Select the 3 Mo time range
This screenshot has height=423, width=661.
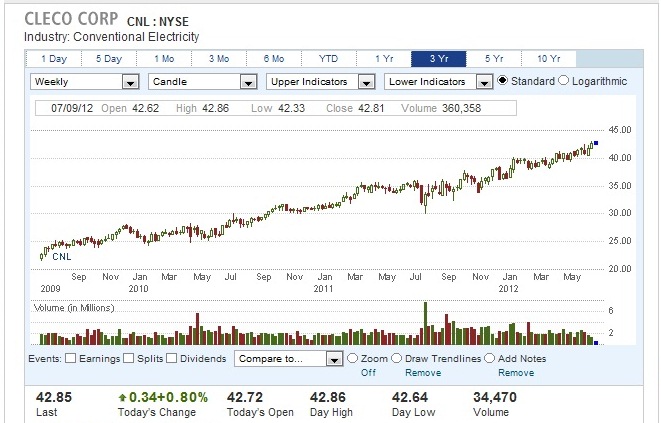[219, 59]
